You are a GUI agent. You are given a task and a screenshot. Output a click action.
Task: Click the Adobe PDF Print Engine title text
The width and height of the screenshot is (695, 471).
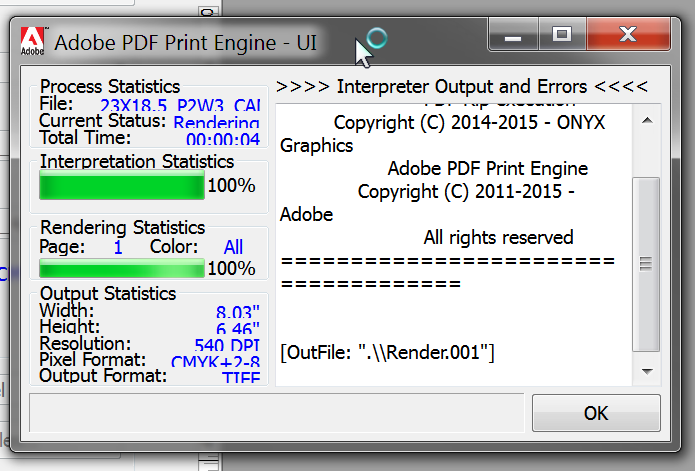coord(185,43)
